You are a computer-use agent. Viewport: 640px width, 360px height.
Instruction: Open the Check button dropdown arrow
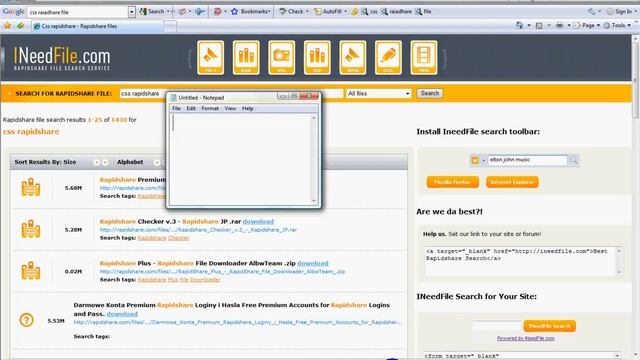point(307,11)
